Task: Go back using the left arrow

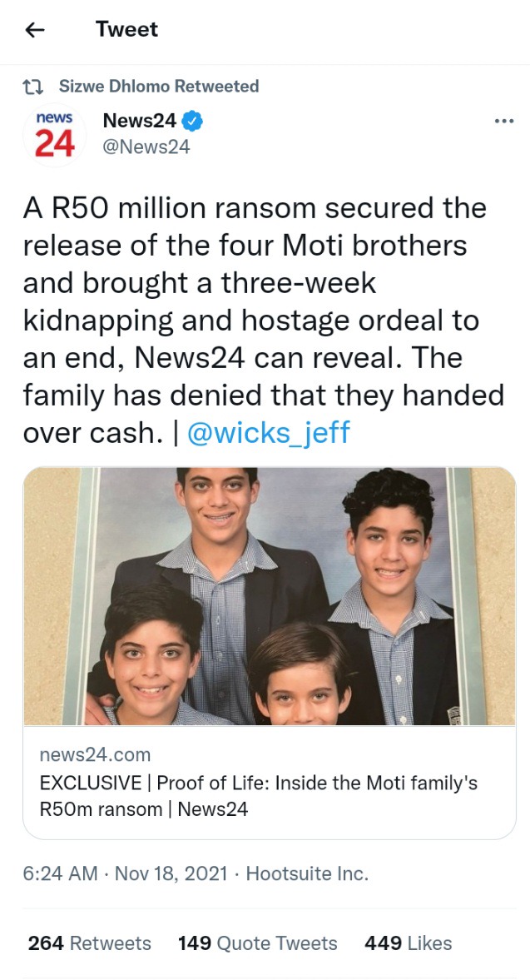Action: click(x=35, y=29)
